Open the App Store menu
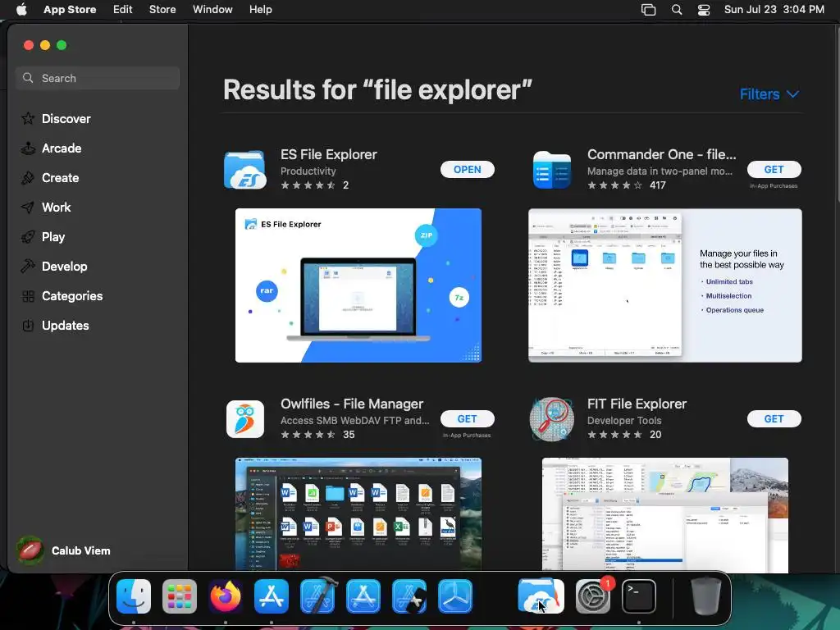This screenshot has height=630, width=840. click(70, 10)
